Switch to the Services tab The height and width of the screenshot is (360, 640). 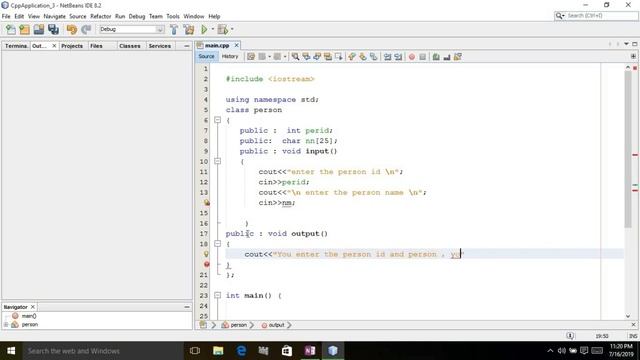[x=160, y=46]
